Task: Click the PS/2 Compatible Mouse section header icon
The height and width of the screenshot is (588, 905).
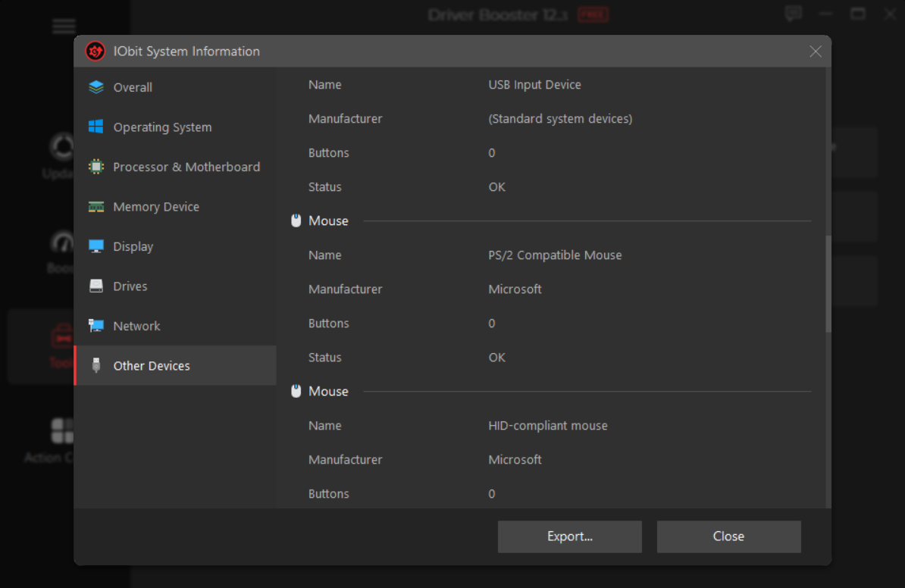Action: coord(296,221)
